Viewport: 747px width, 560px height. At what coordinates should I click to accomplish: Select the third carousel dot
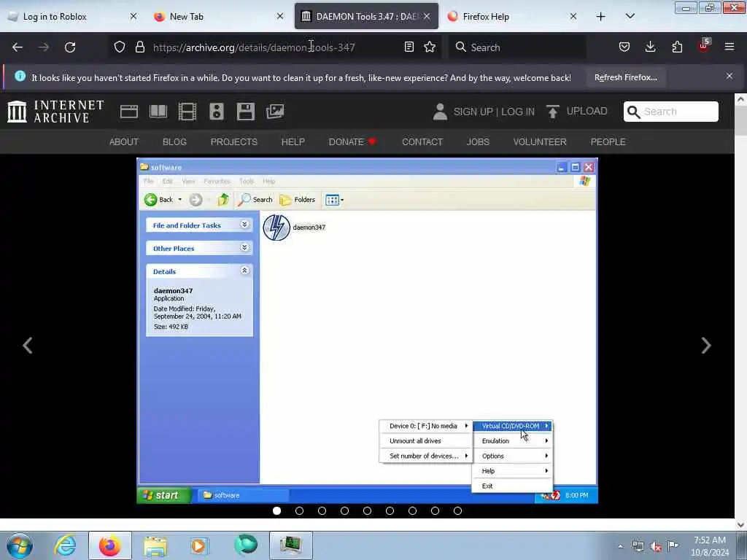322,510
